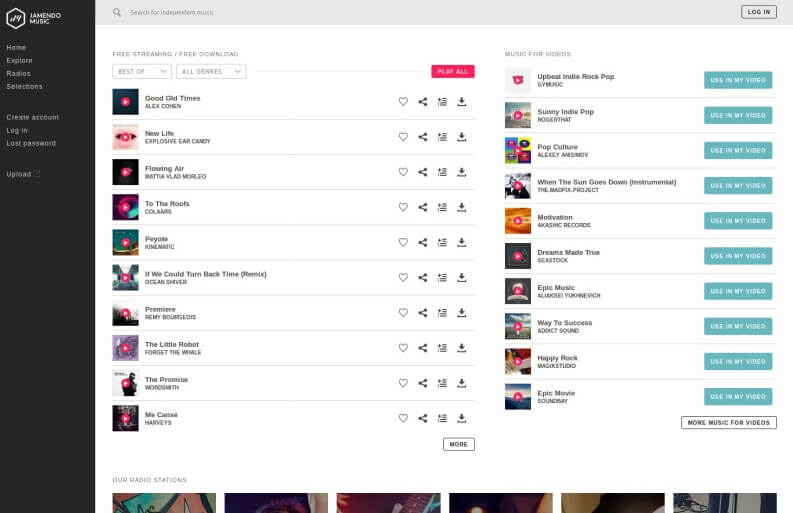Open the Best Of dropdown
The image size is (793, 513).
pyautogui.click(x=142, y=71)
